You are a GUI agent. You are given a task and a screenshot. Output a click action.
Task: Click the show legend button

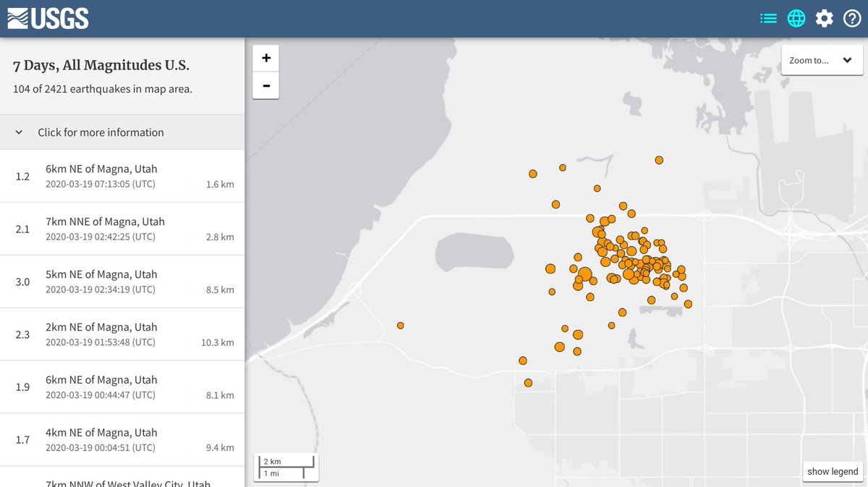coord(833,471)
